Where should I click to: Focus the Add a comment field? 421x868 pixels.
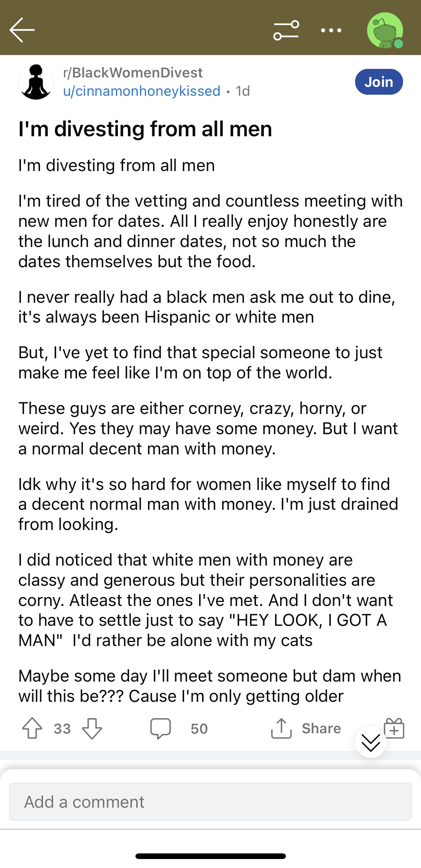coord(210,802)
